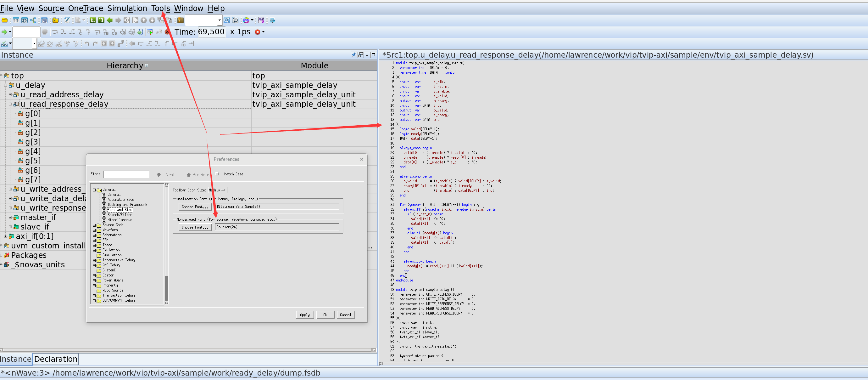The image size is (868, 380).
Task: Click the Instance panel pin icon
Action: click(353, 54)
